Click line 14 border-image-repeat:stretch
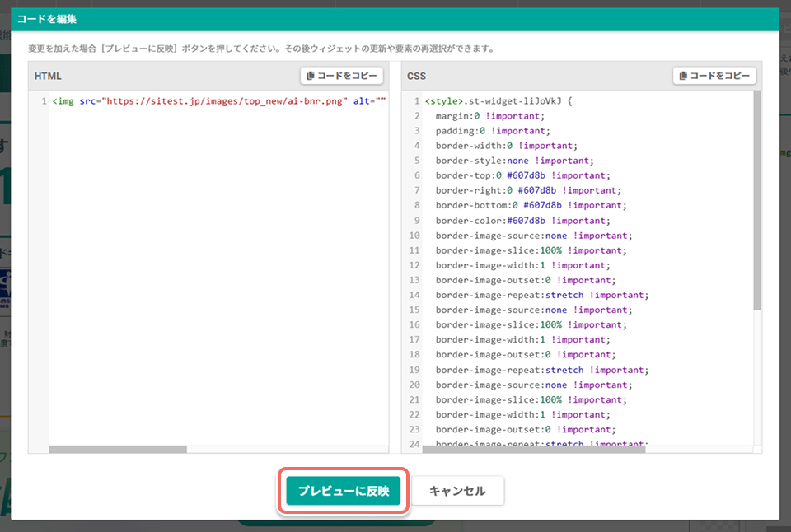 (542, 295)
